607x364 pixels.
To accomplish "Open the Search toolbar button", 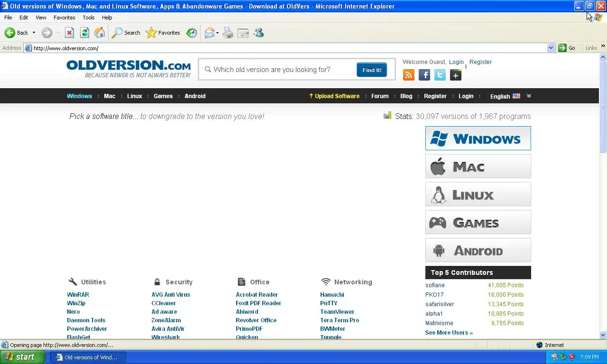I will point(126,33).
